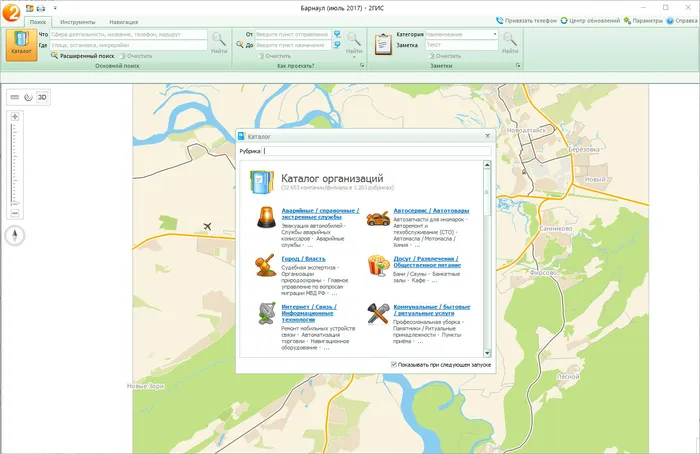This screenshot has width=700, height=454.
Task: Zoom out with the map minus button
Action: click(x=15, y=213)
